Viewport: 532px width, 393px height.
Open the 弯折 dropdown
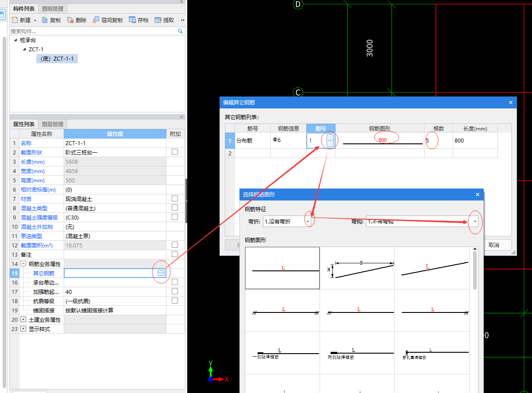click(x=308, y=221)
